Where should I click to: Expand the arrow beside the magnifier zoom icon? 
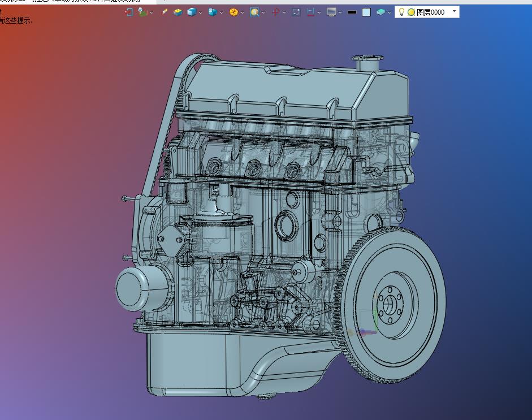pos(263,12)
